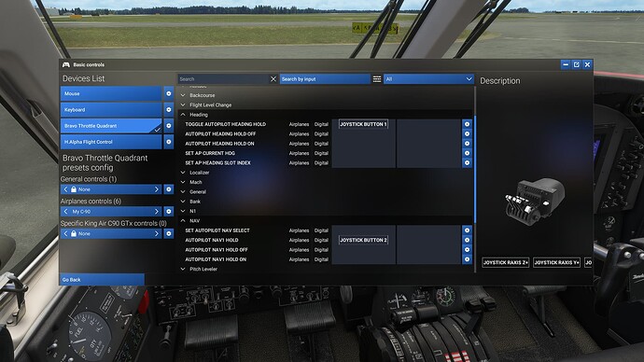644x362 pixels.
Task: Open the All filter dropdown
Action: pyautogui.click(x=428, y=78)
